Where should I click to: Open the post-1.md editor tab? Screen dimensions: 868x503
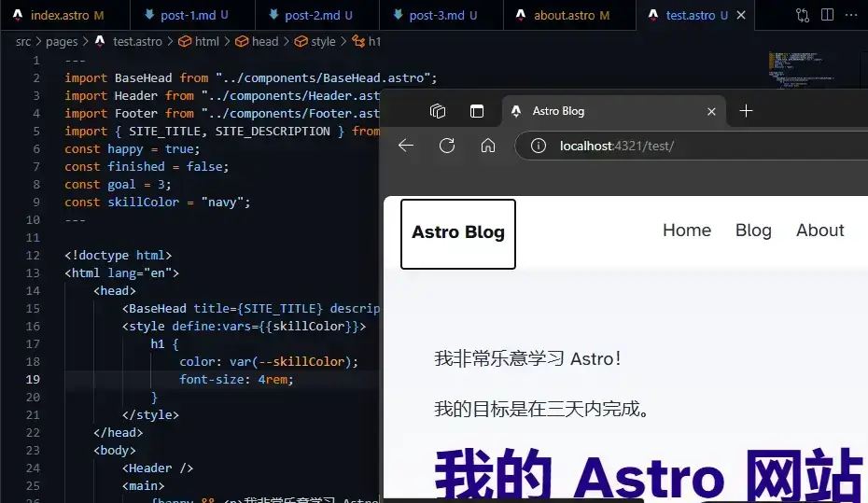pos(192,15)
